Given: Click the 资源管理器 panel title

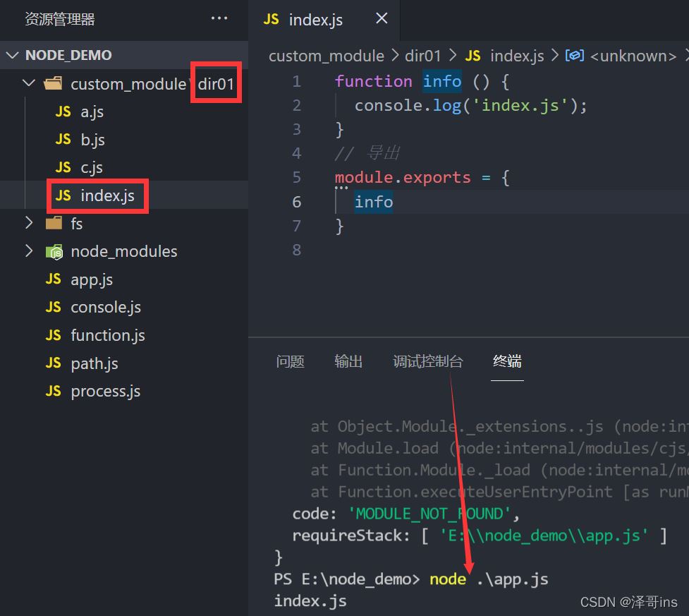Looking at the screenshot, I should click(x=60, y=19).
